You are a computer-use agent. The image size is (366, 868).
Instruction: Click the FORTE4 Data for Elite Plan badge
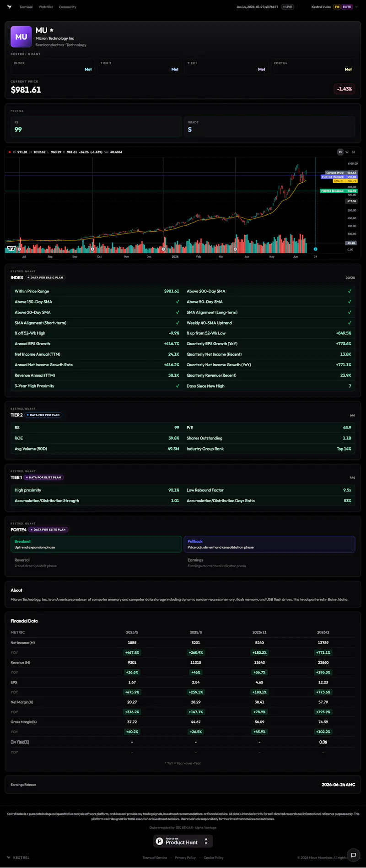click(x=48, y=529)
